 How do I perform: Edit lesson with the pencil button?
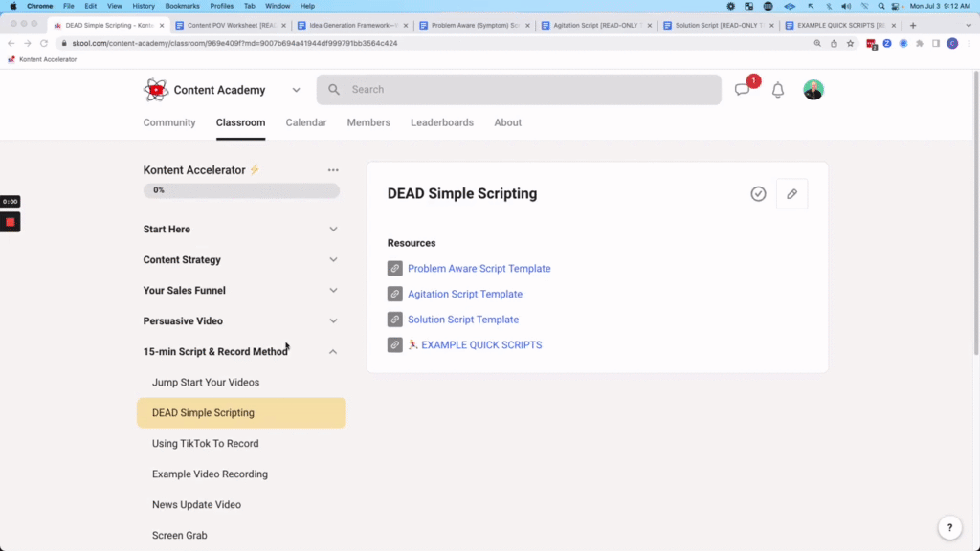tap(791, 193)
